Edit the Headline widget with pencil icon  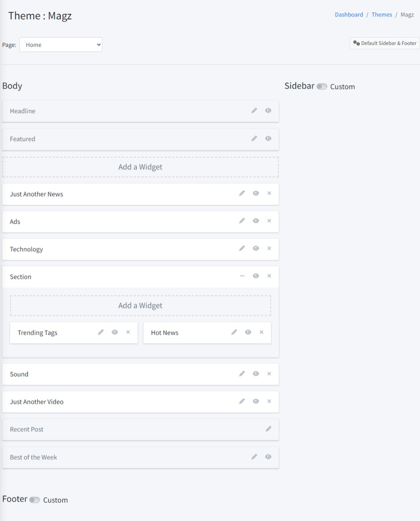click(x=254, y=111)
